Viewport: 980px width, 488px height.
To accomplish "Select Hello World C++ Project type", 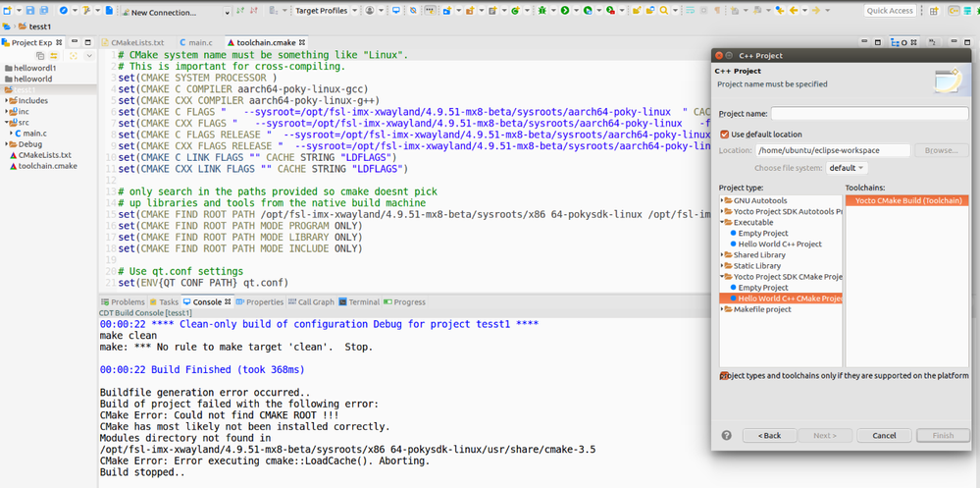I will click(779, 244).
